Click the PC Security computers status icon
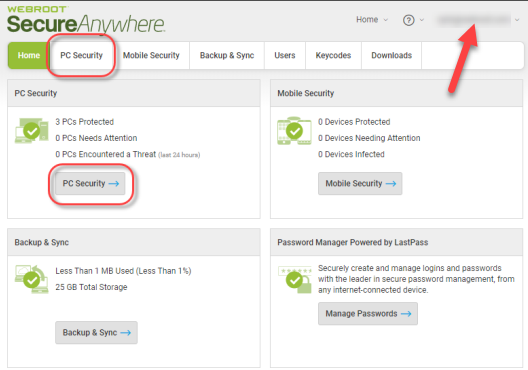This screenshot has width=528, height=370. click(31, 131)
